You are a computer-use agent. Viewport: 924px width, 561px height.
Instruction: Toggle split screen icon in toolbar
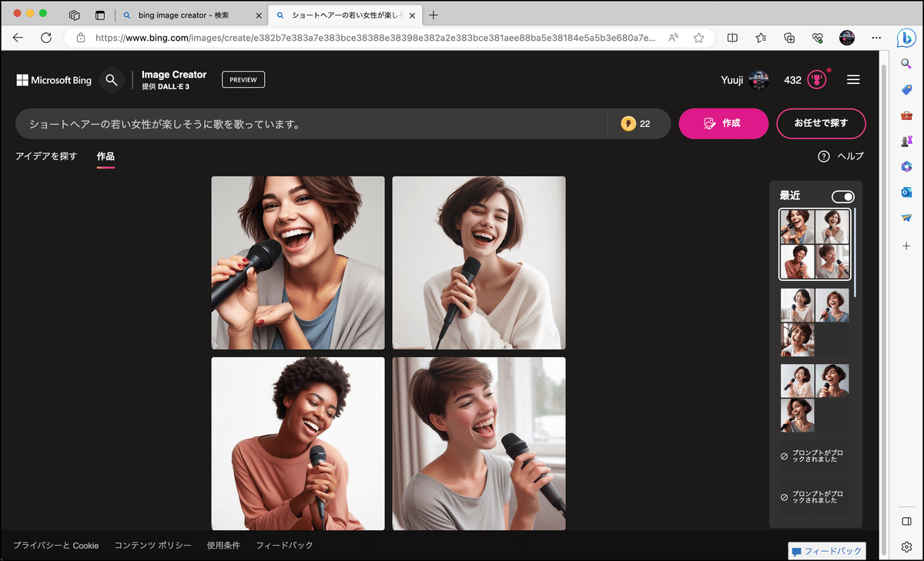(732, 38)
